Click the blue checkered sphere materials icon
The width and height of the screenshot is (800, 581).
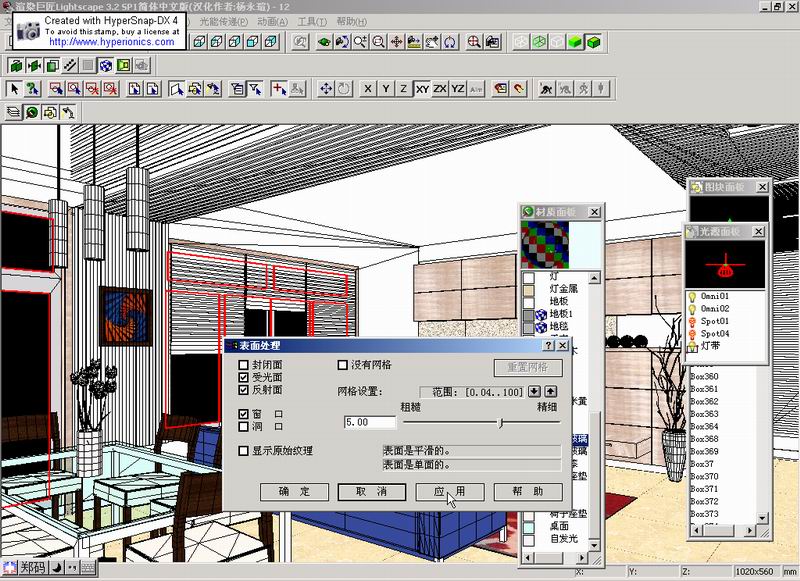(x=106, y=65)
